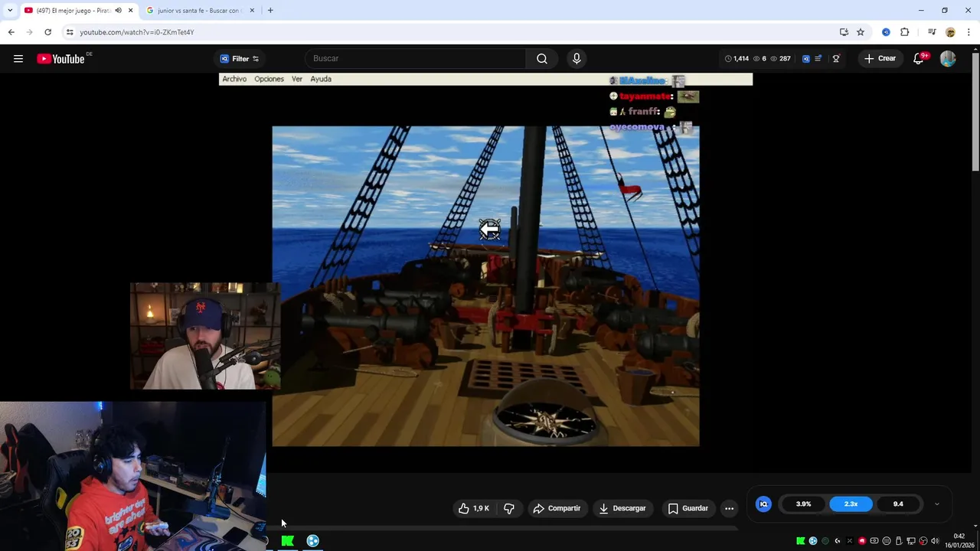Click the blue vidIQ logo in header stats
The height and width of the screenshot is (551, 980).
tap(805, 58)
